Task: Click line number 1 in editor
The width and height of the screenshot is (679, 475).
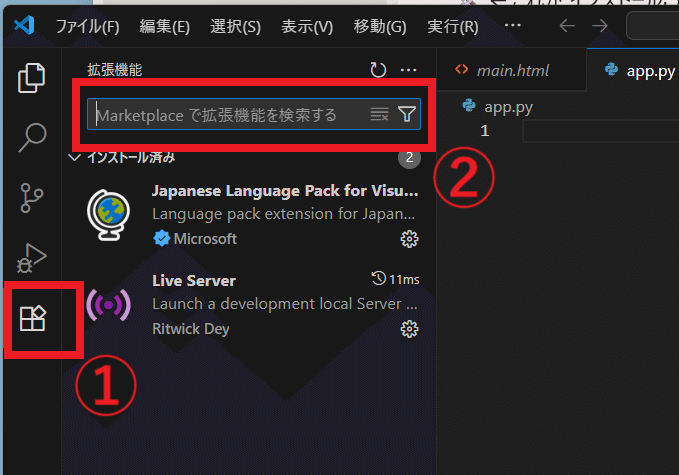Action: pyautogui.click(x=485, y=131)
